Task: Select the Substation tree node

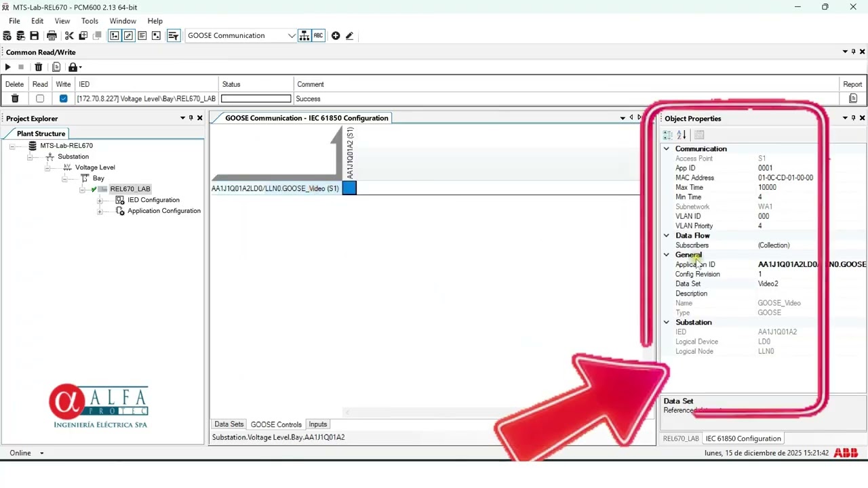Action: click(73, 157)
